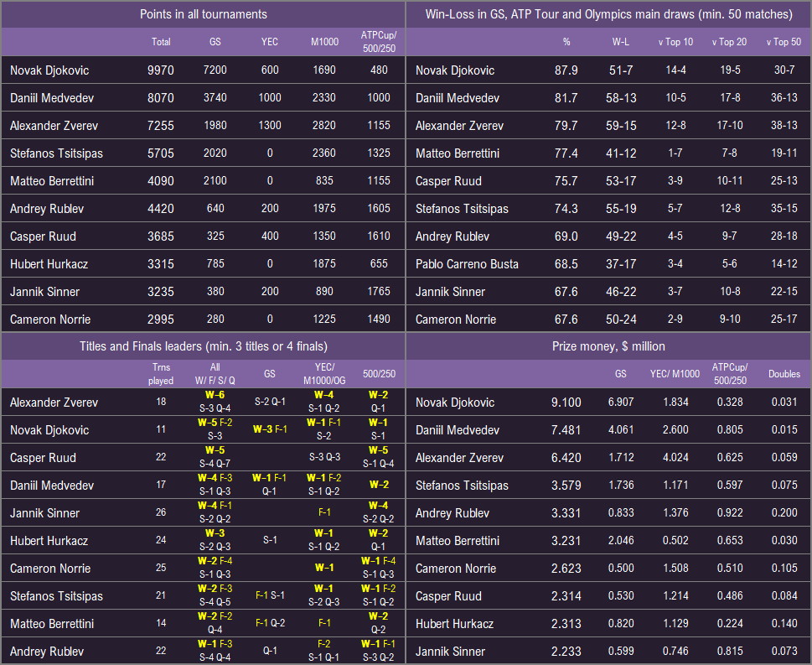Click Zverev's win-loss record 59-15

tap(621, 126)
